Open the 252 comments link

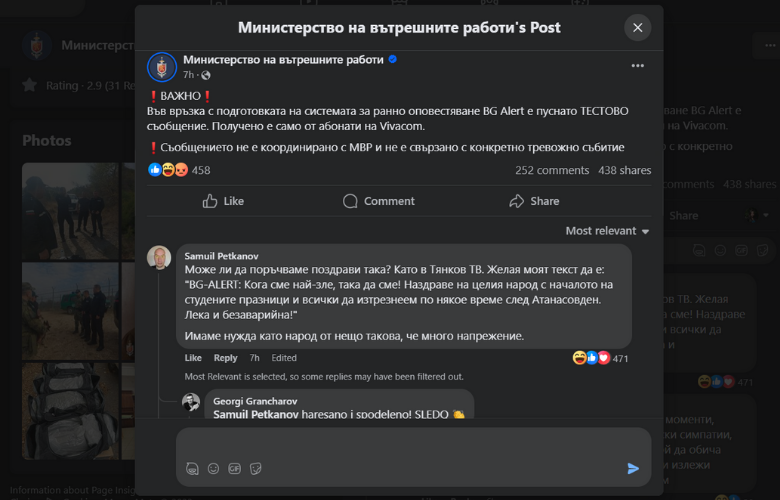[x=551, y=170]
